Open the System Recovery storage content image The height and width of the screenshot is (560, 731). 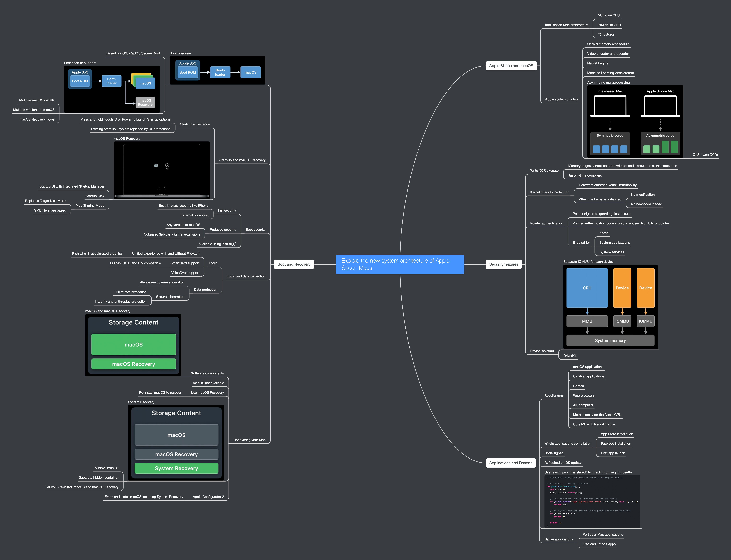(176, 443)
